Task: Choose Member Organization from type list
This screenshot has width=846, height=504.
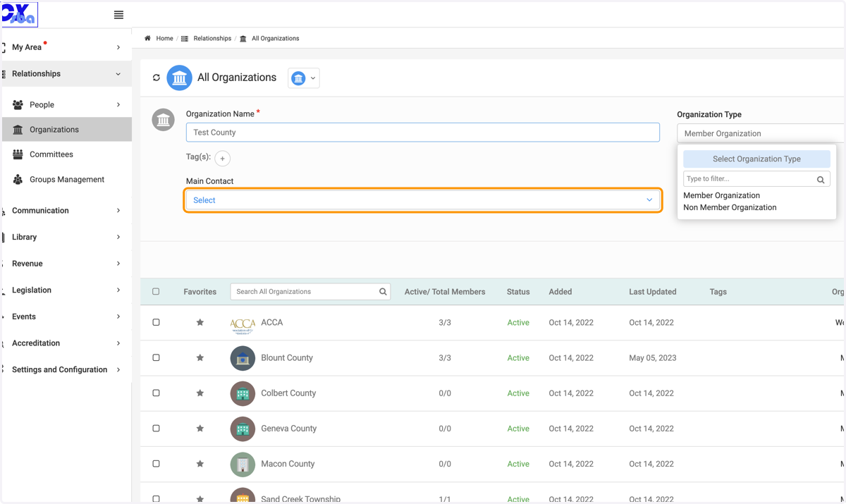Action: [x=721, y=196]
